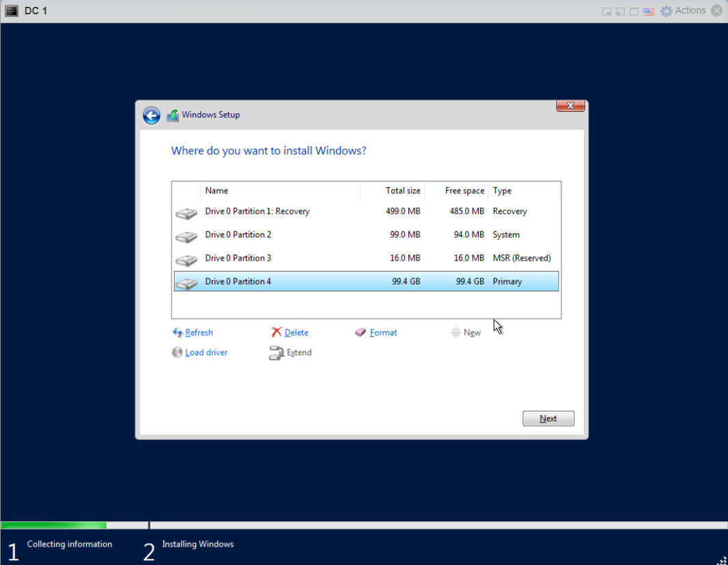728x565 pixels.
Task: Select 'Drive 0 Partition 1: Recovery' name
Action: [257, 212]
